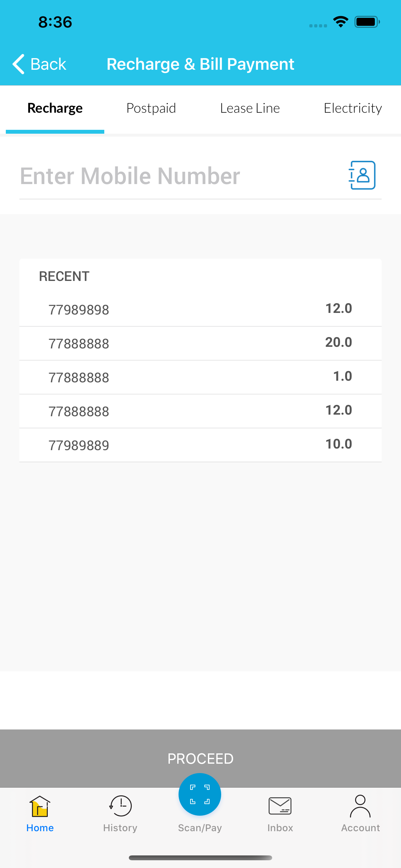
Task: Open the contacts picker icon
Action: 362,175
